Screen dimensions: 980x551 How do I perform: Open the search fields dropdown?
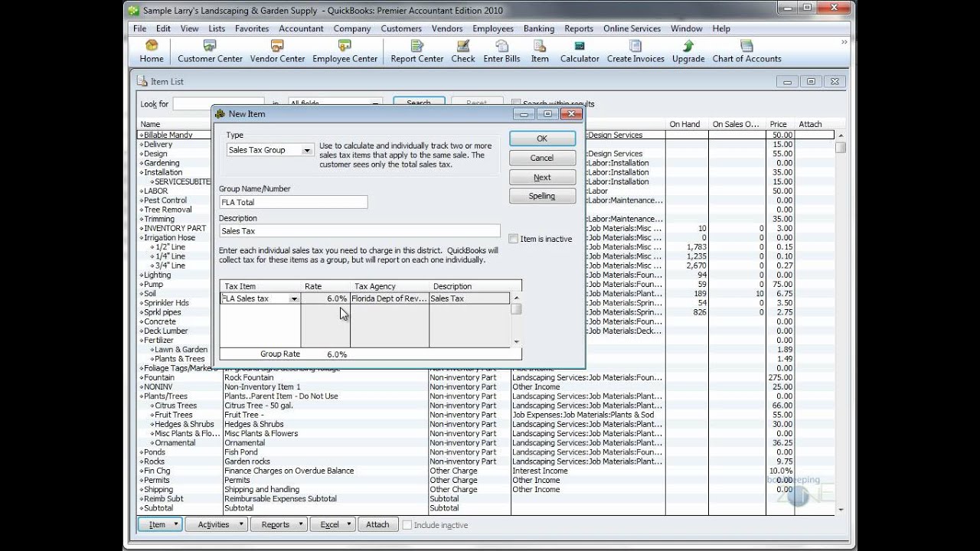pos(334,103)
